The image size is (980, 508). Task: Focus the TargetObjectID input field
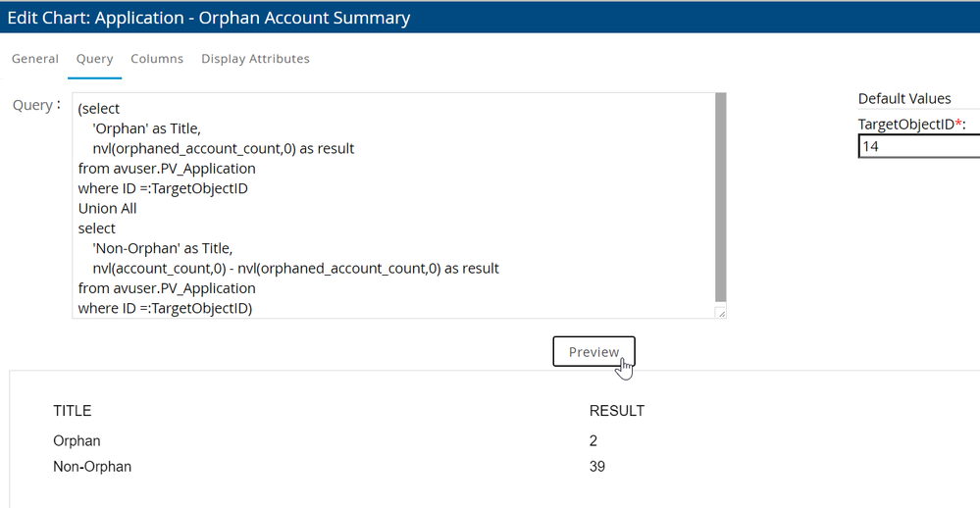[918, 147]
